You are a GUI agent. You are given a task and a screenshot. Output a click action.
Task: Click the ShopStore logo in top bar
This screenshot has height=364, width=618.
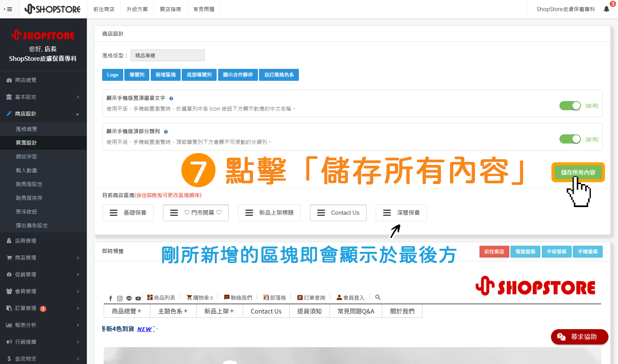tap(52, 9)
